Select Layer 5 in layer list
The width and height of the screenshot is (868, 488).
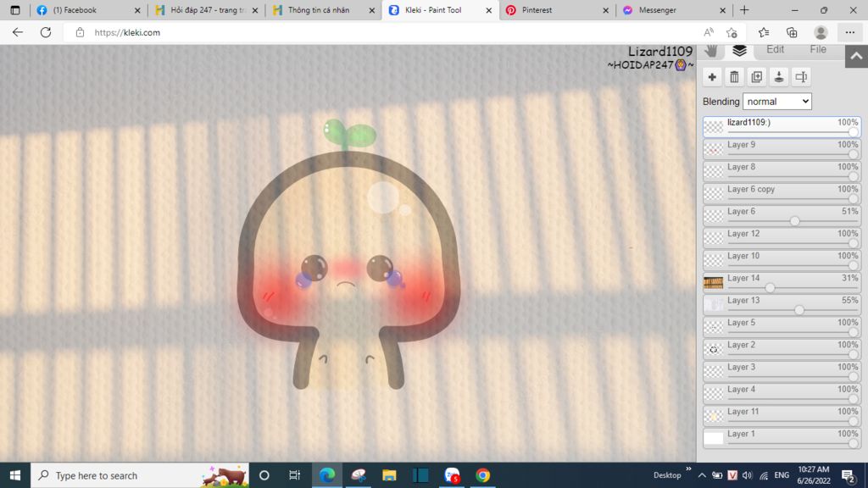pyautogui.click(x=782, y=326)
